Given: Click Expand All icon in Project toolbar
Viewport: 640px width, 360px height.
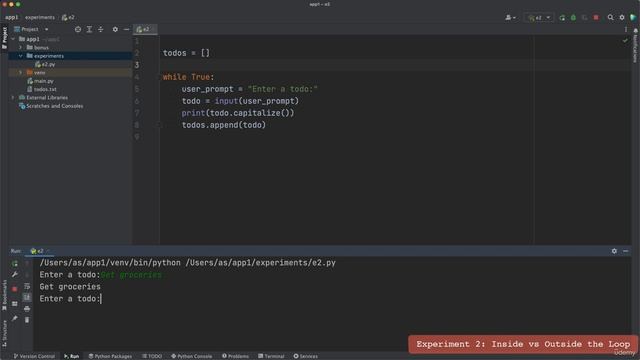Looking at the screenshot, I should pyautogui.click(x=89, y=29).
